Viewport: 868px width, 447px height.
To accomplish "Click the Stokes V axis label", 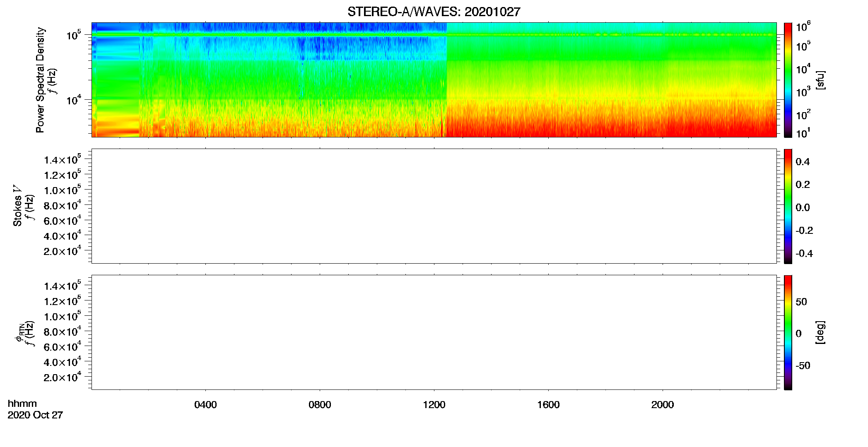I will 17,206.
